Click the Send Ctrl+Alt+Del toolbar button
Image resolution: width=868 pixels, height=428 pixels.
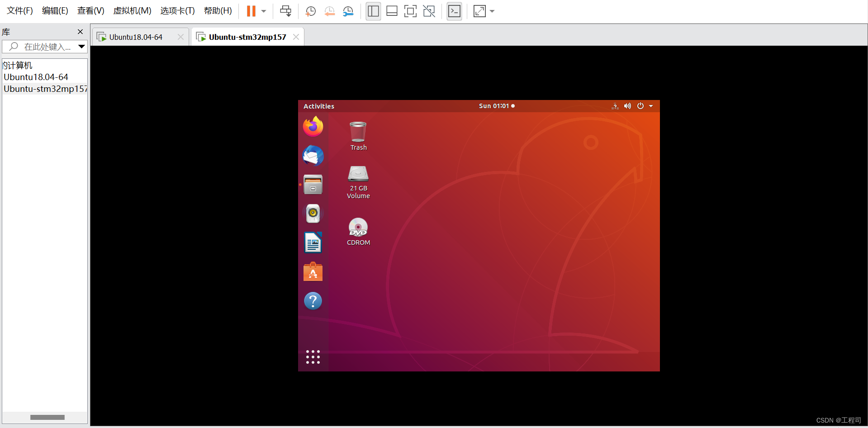pos(285,11)
